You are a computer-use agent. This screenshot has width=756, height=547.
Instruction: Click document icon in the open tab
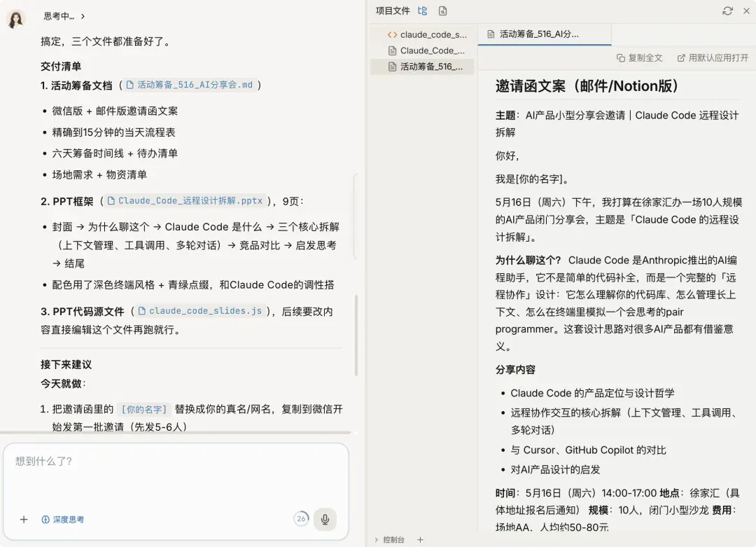point(491,34)
